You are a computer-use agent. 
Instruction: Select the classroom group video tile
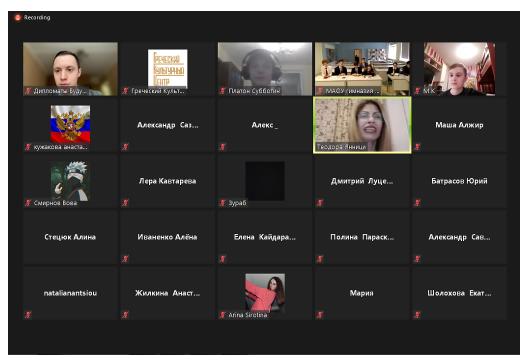coord(362,69)
